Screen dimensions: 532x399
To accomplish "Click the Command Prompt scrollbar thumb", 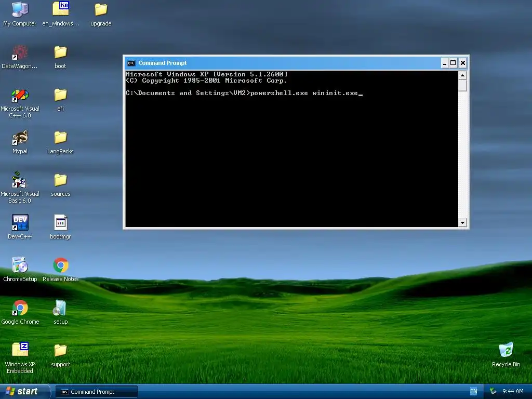I will (462, 85).
